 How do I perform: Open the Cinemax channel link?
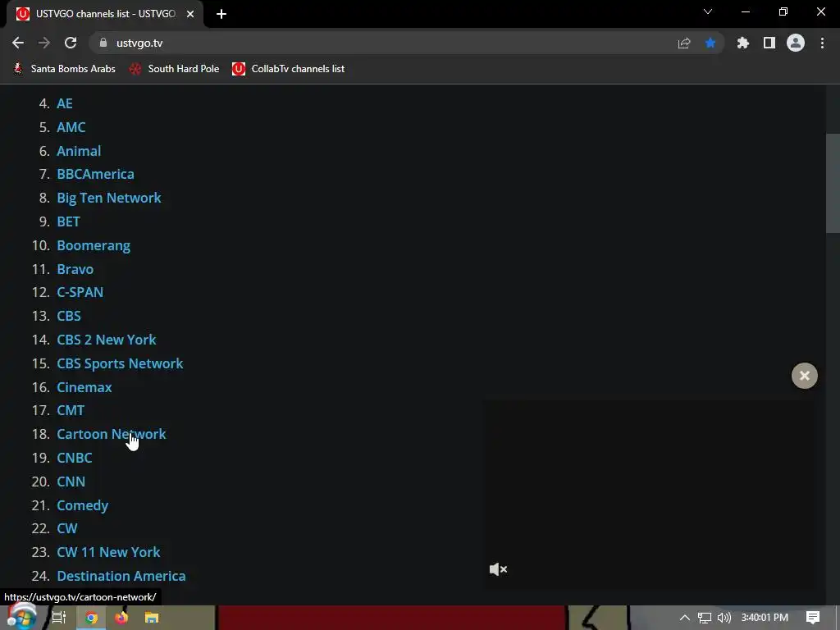[x=84, y=387]
